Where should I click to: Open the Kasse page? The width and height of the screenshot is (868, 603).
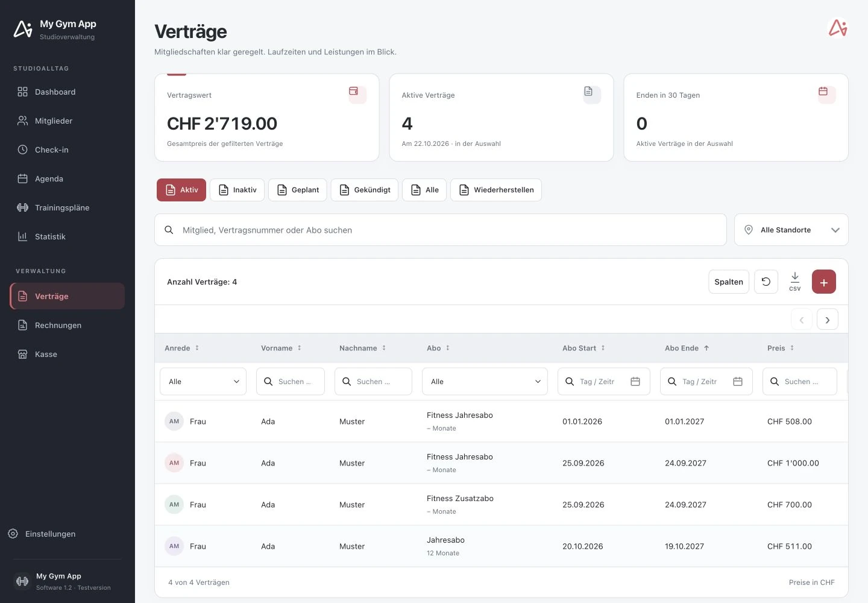(67, 354)
